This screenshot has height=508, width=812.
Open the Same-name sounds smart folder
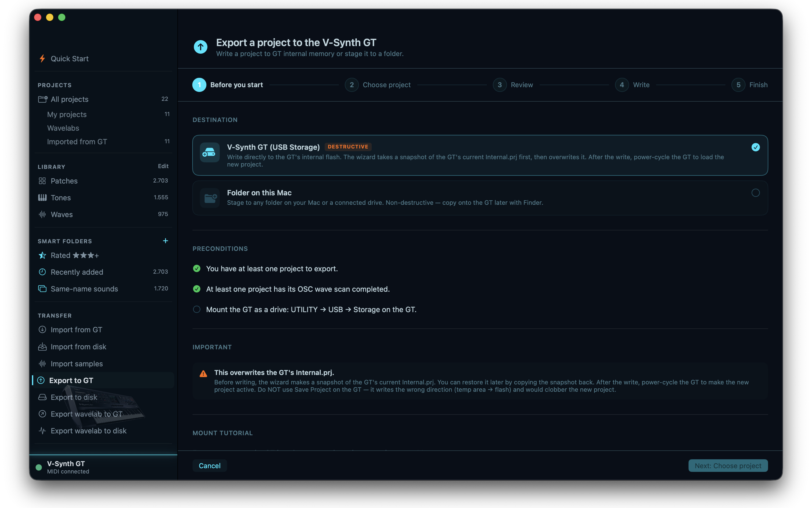pos(103,289)
